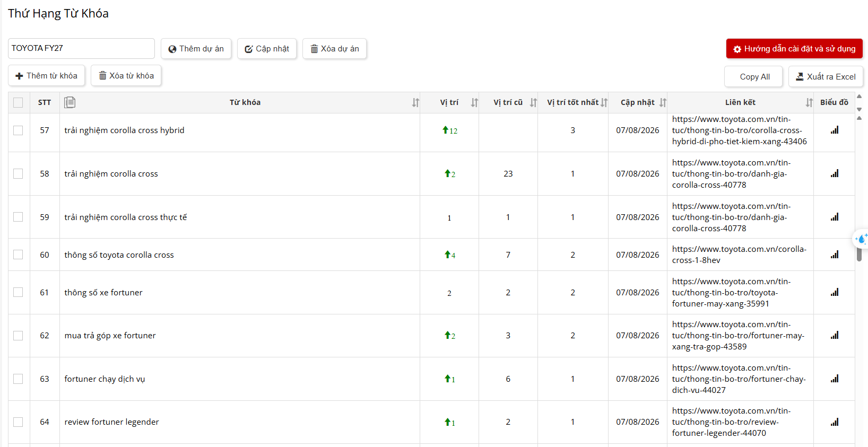The width and height of the screenshot is (868, 447).
Task: Click the Copy All button
Action: coord(754,77)
